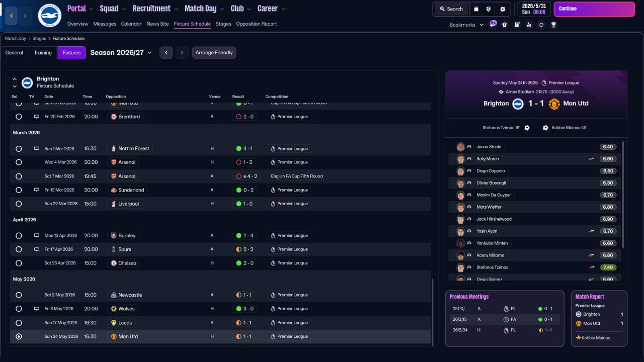Click the Premier League logo in match header
The image size is (644, 362).
[x=544, y=83]
